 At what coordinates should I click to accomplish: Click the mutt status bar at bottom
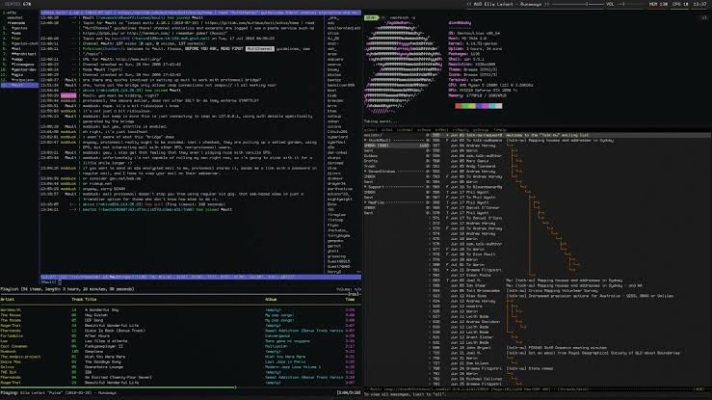click(537, 389)
